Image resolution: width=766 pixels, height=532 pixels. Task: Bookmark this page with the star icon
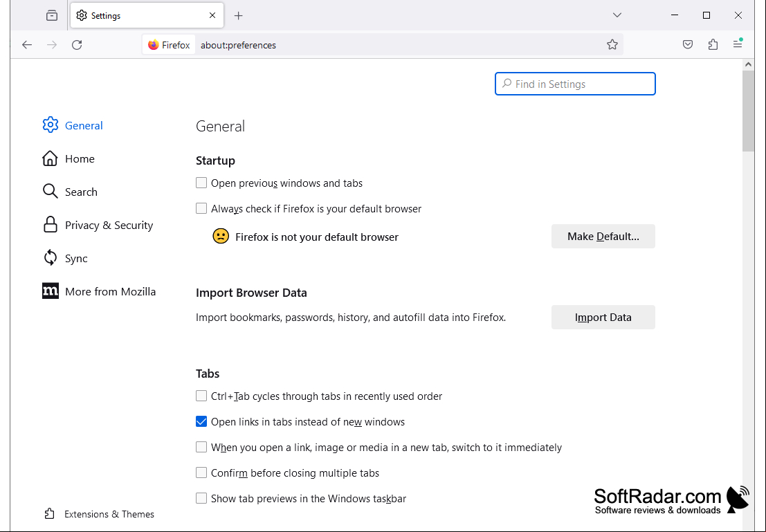[x=612, y=45]
